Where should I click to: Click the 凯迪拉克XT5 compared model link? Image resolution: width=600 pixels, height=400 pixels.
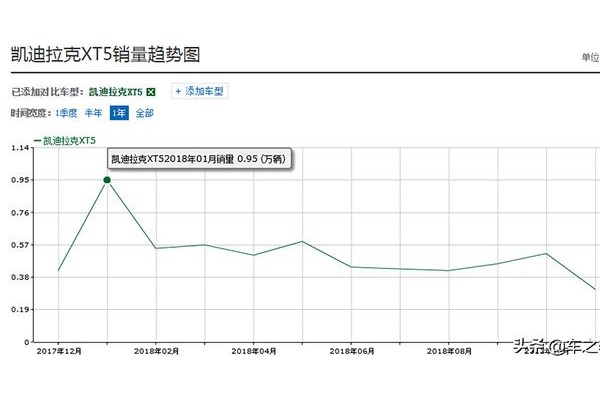coord(116,92)
